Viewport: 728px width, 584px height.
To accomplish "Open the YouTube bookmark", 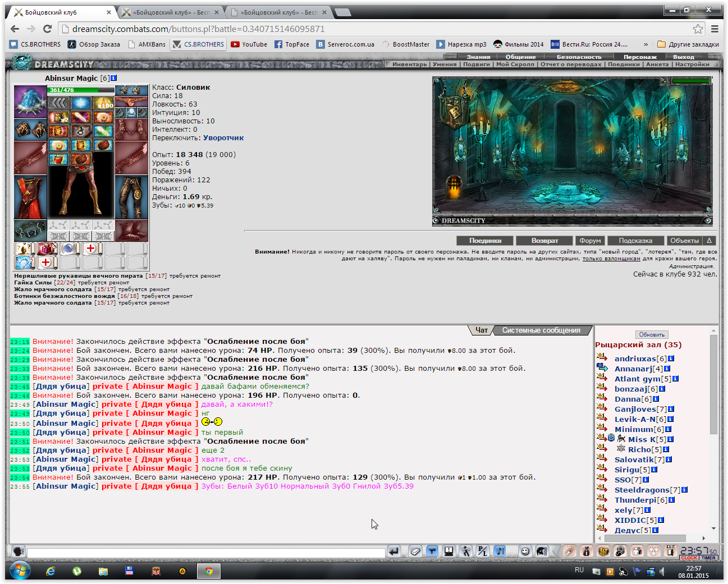I will (x=249, y=44).
